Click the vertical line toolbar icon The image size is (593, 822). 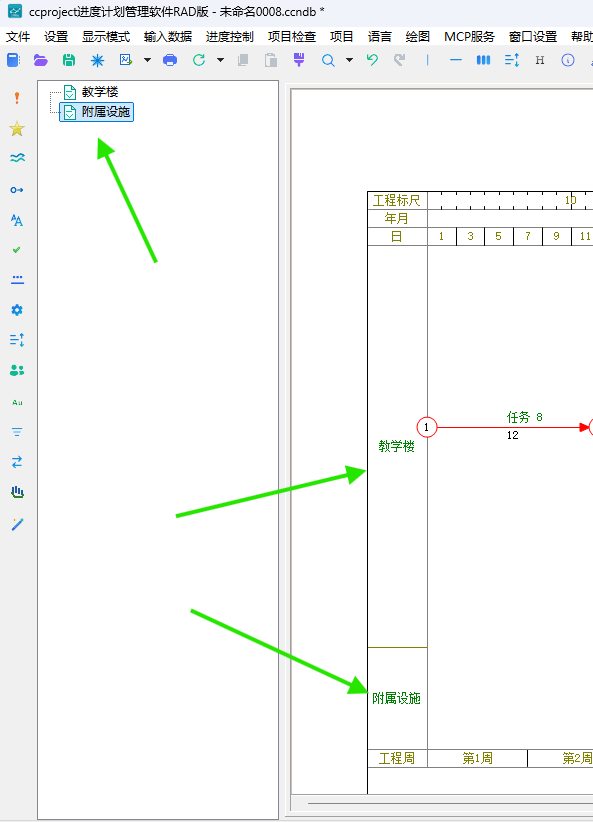tap(428, 60)
